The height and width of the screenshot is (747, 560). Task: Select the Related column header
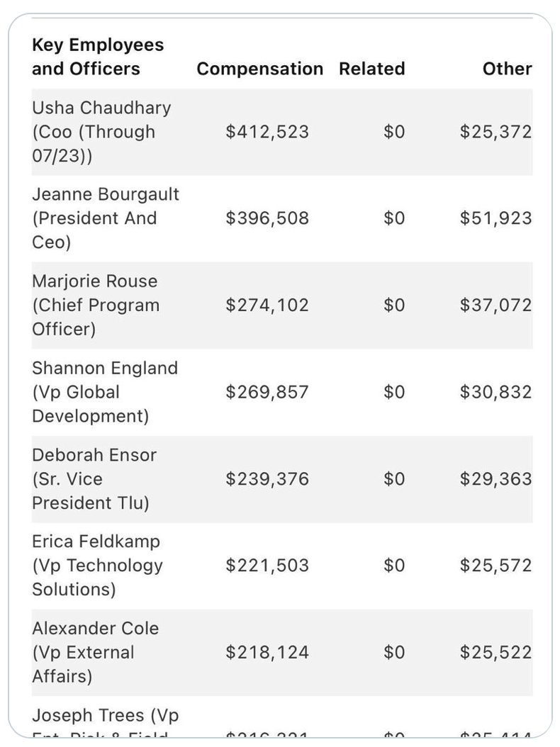[x=371, y=69]
